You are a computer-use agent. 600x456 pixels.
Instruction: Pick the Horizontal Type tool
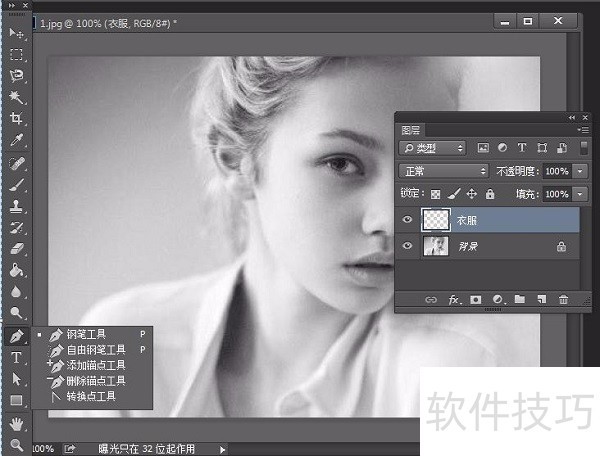(x=17, y=358)
